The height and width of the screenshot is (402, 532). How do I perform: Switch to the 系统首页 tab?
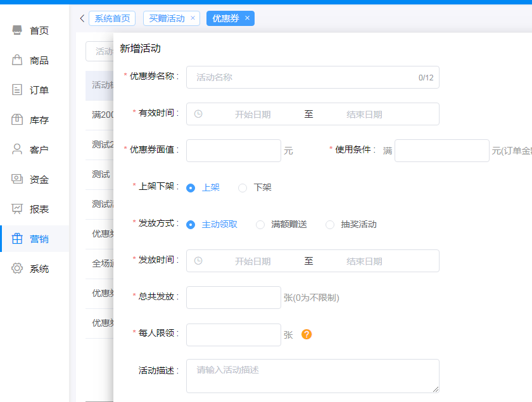111,18
